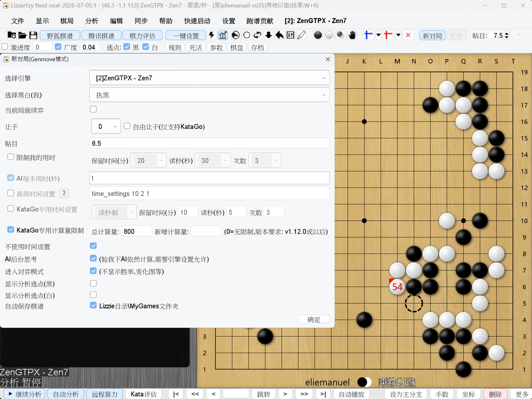The height and width of the screenshot is (399, 532).
Task: Click the downward arrow icon
Action: [268, 35]
